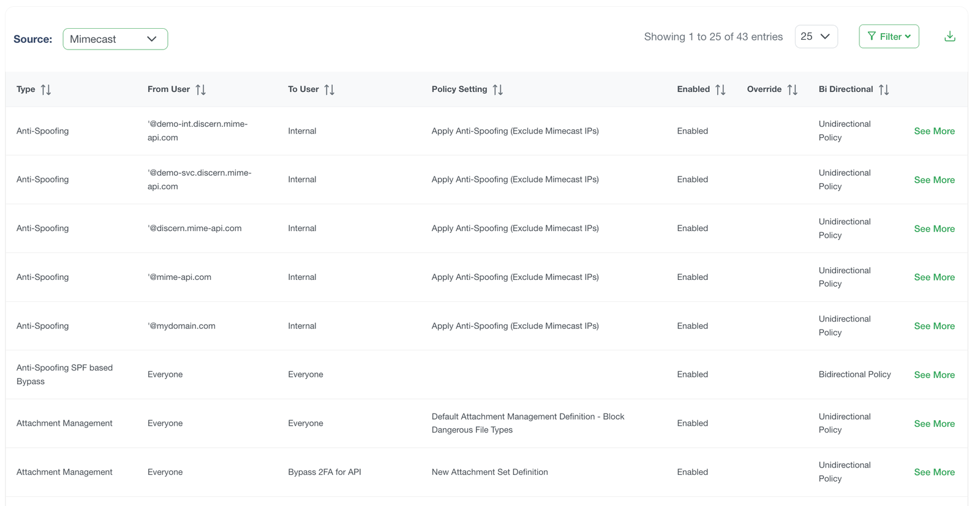
Task: Click the Source: label
Action: point(33,39)
